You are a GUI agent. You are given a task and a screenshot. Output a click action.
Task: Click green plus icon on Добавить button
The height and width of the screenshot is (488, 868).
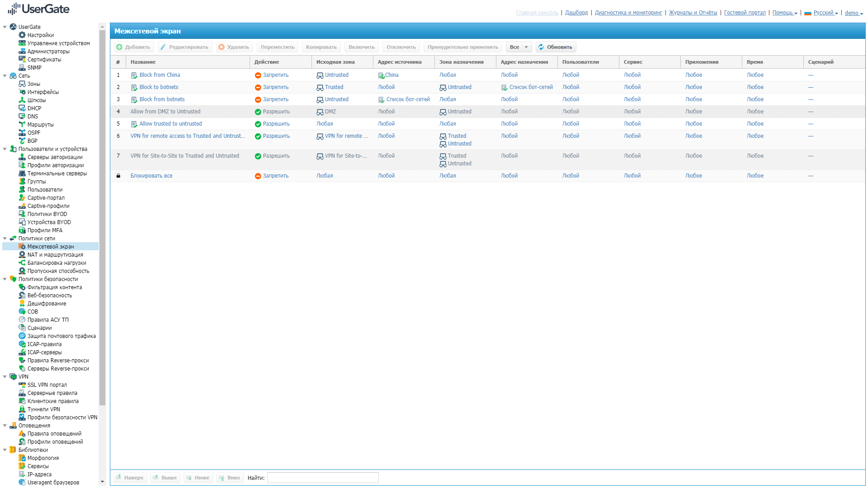[x=119, y=47]
